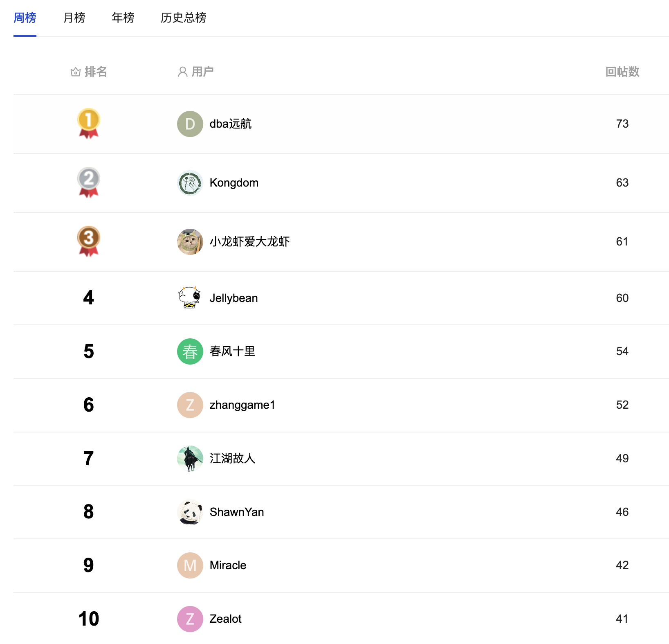Viewport: 669px width, 644px height.
Task: Click the gold first-place medal icon
Action: (89, 123)
